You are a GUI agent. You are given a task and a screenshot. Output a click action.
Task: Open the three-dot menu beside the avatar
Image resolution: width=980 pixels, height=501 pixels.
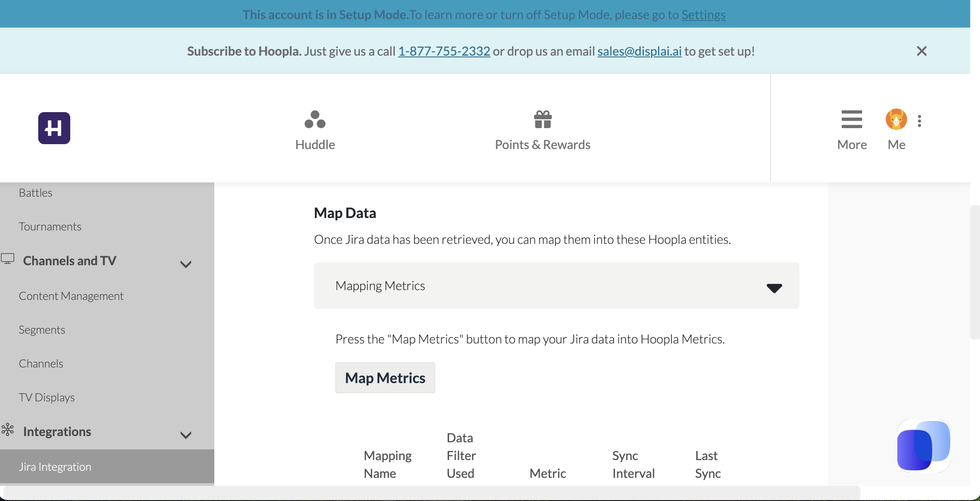coord(920,121)
